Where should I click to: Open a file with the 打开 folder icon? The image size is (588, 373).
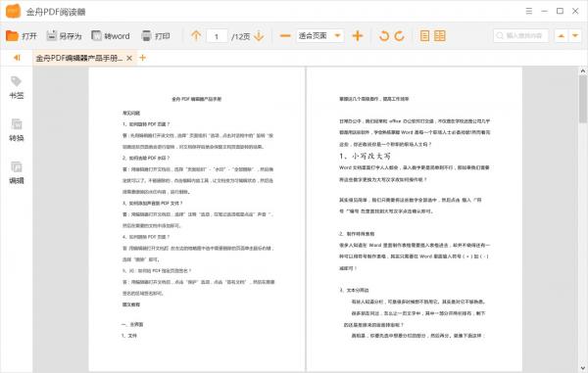[12, 36]
